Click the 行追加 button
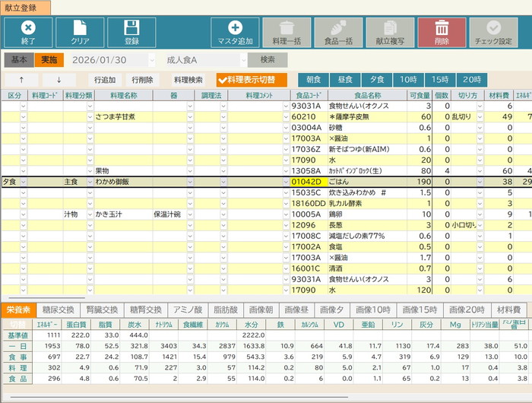 105,80
